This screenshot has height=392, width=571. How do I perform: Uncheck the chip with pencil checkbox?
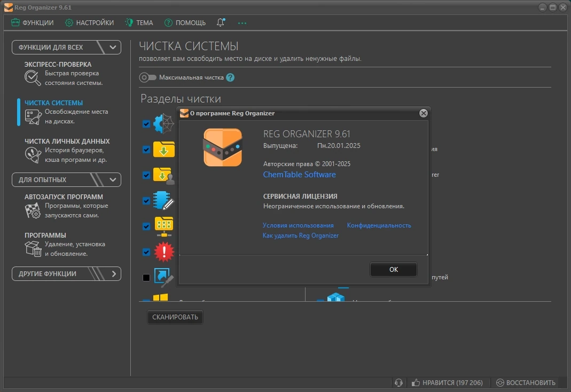(x=146, y=201)
